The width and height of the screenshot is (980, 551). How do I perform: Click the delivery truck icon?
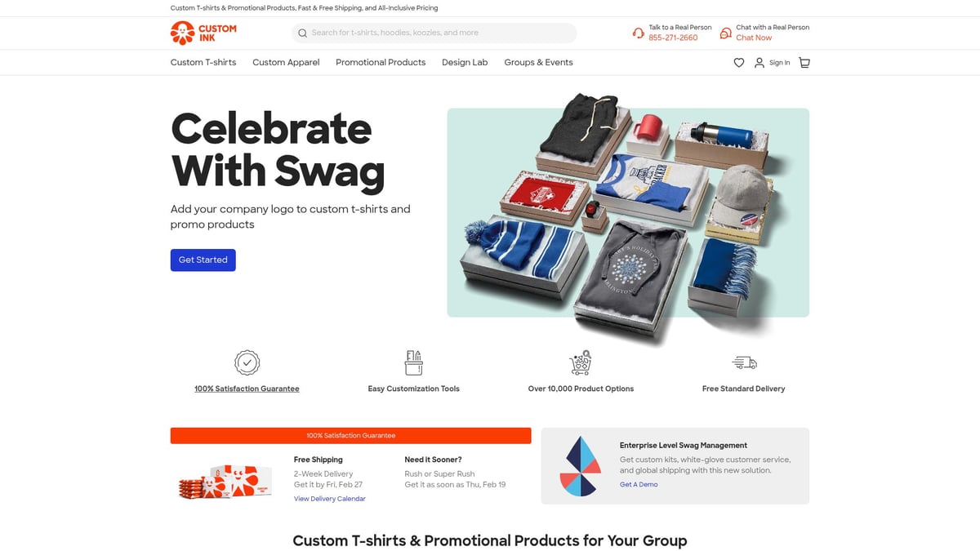(744, 362)
